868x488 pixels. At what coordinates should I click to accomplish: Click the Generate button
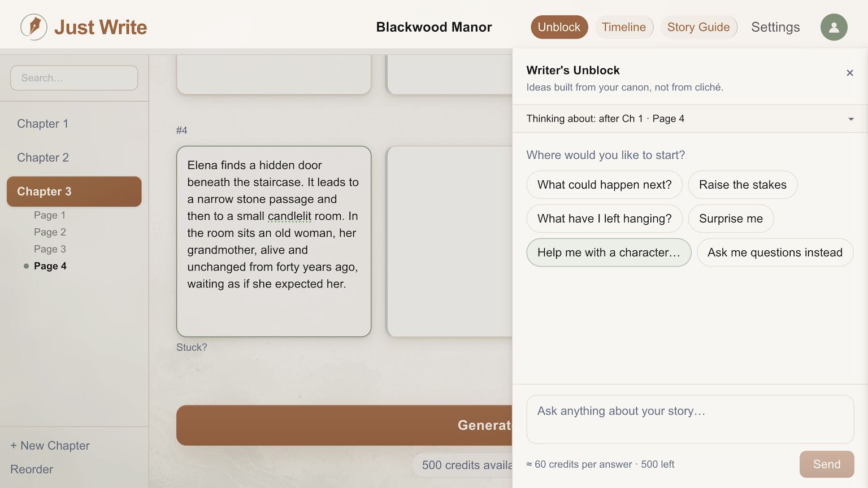344,425
